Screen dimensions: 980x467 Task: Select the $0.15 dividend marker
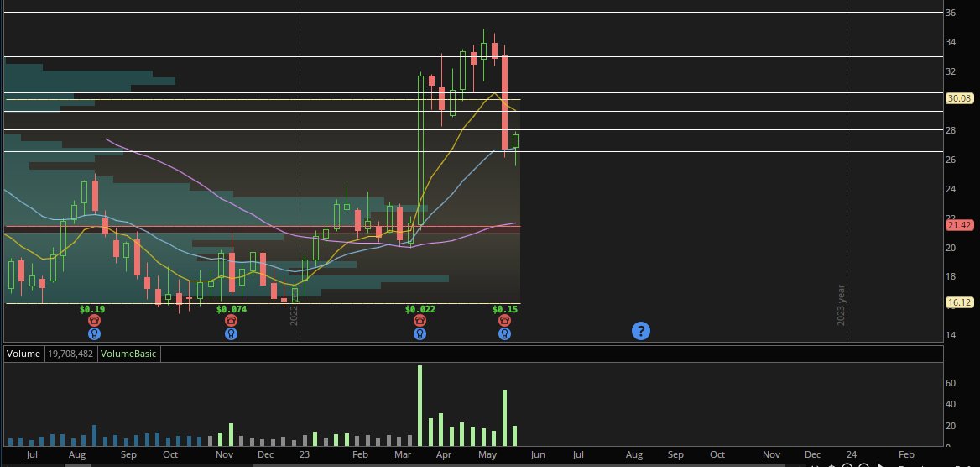pos(505,309)
